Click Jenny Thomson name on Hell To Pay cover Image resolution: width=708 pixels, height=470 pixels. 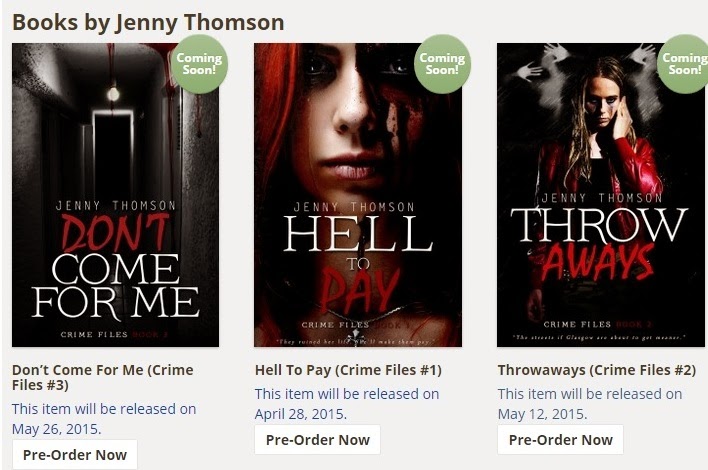(354, 207)
